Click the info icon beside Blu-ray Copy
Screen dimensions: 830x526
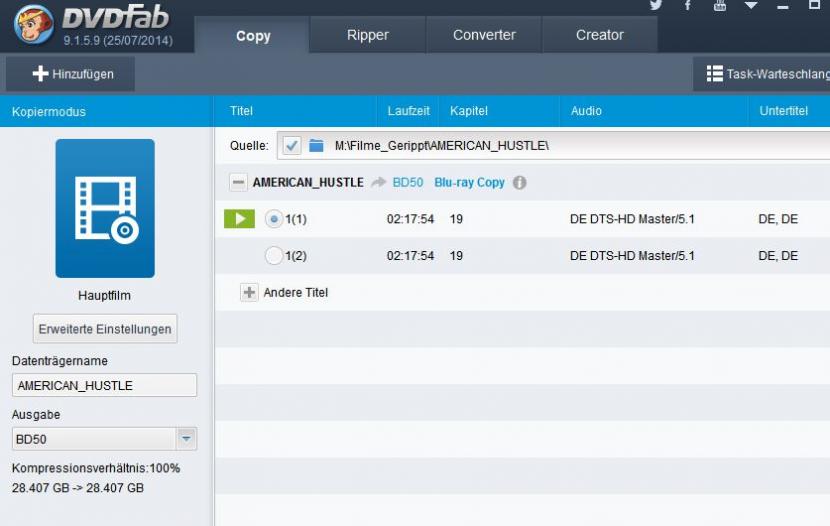(520, 183)
